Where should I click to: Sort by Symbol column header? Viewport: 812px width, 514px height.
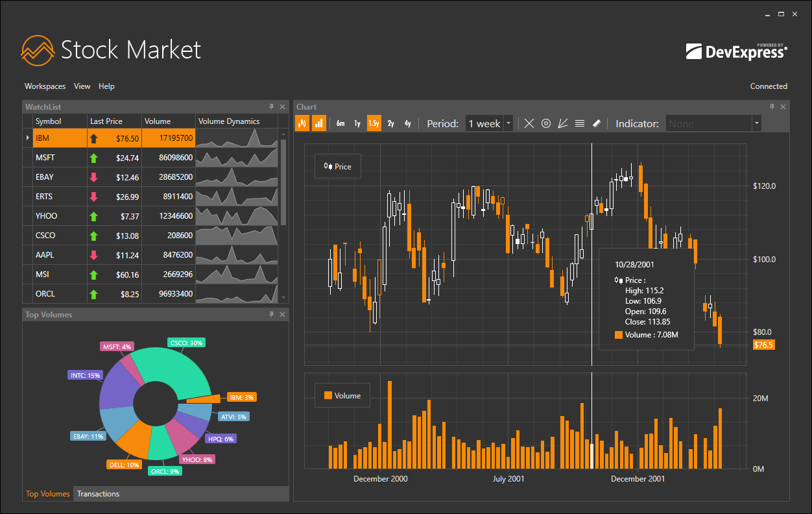pos(60,121)
